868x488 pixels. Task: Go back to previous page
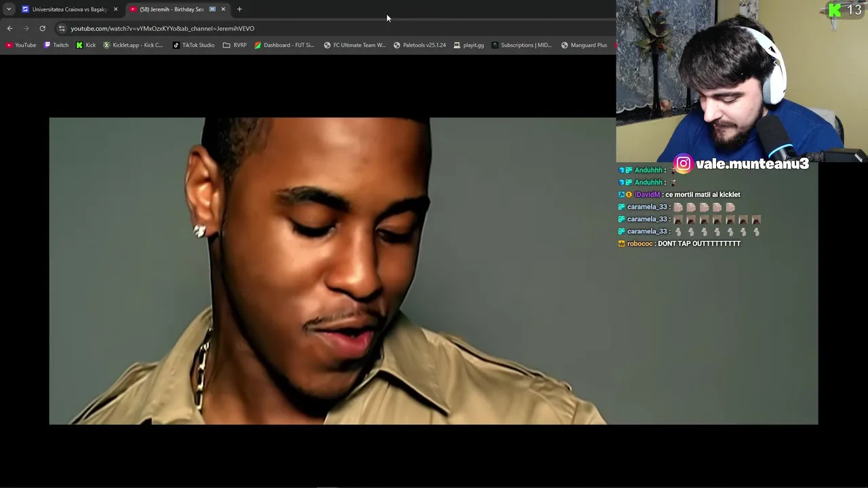point(9,28)
